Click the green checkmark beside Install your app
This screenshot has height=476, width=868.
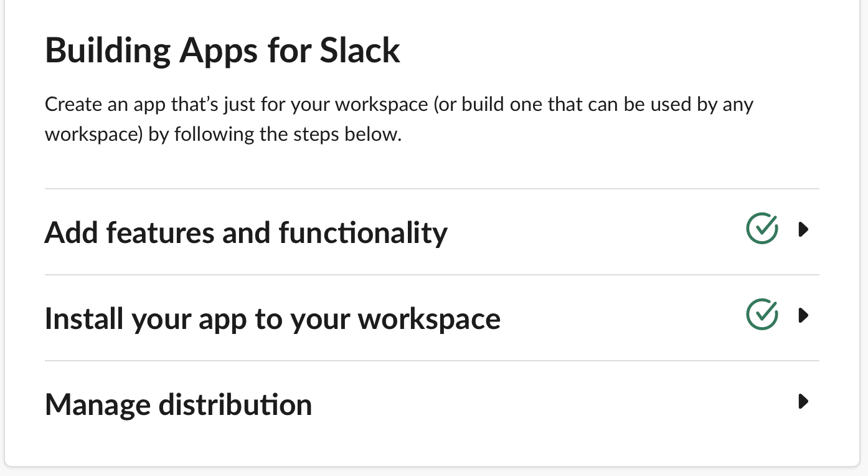762,315
